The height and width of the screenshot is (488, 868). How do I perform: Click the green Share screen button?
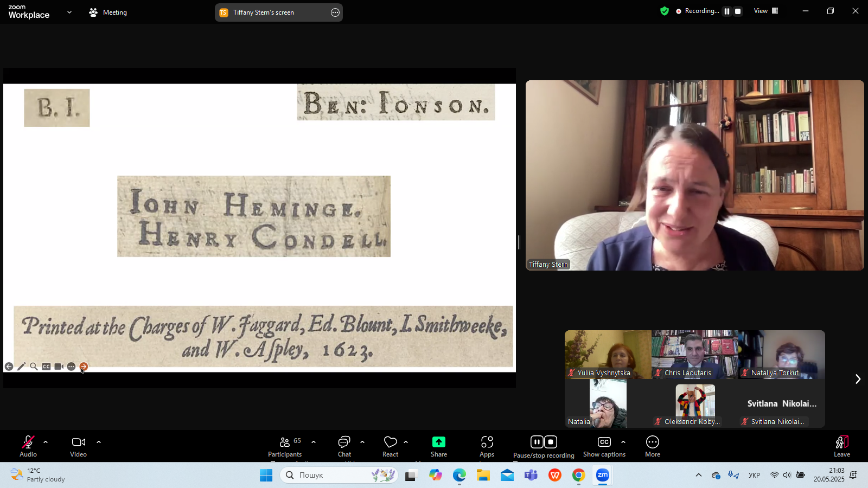click(438, 446)
